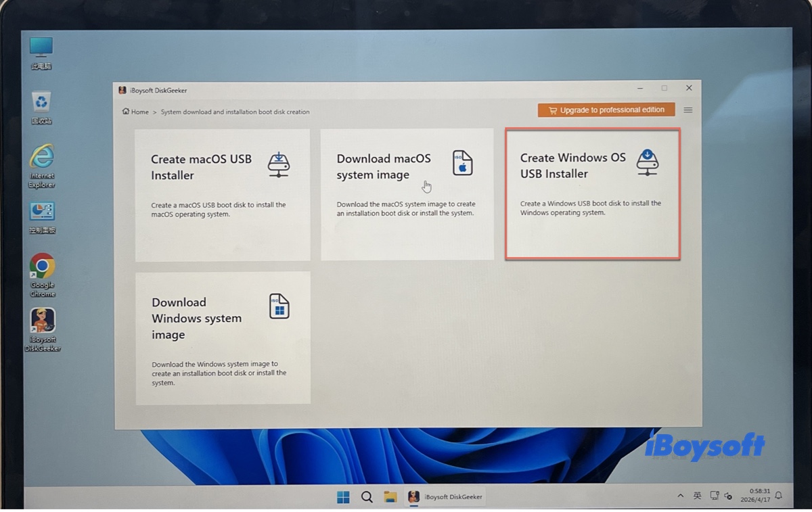Click the macOS USB boot disk description text
Image resolution: width=812 pixels, height=512 pixels.
click(x=219, y=210)
